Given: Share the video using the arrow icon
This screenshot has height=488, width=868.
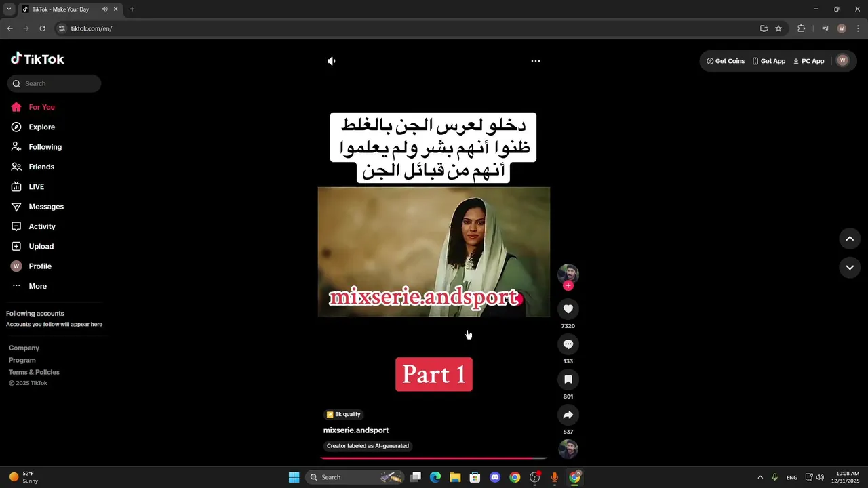Looking at the screenshot, I should [568, 415].
